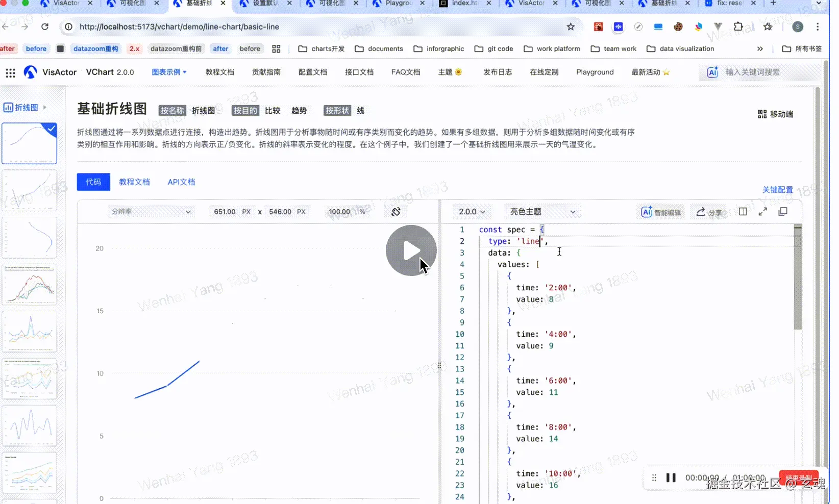Click the code editor vertical scrollbar
This screenshot has height=504, width=839.
point(798,278)
